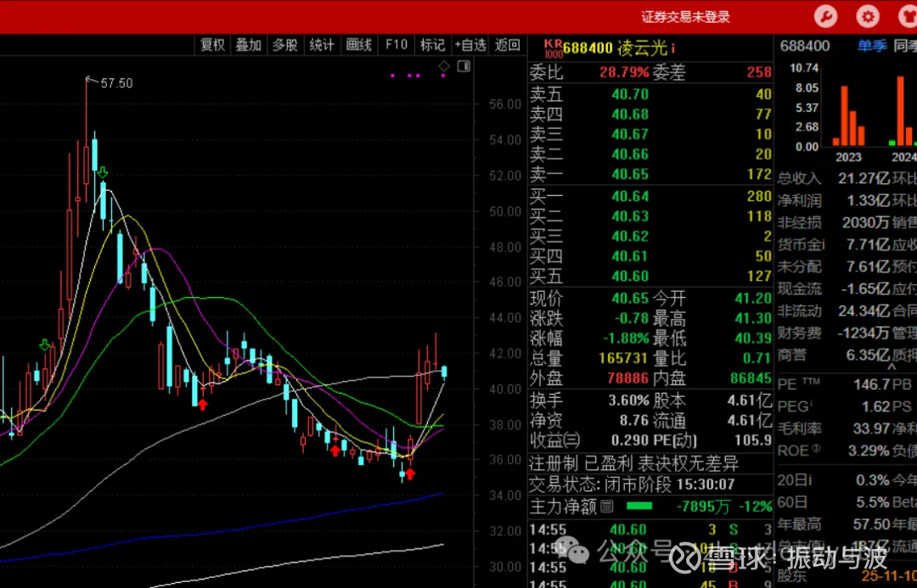
Task: Click the green down arrow near 52.00 candle
Action: [x=103, y=172]
